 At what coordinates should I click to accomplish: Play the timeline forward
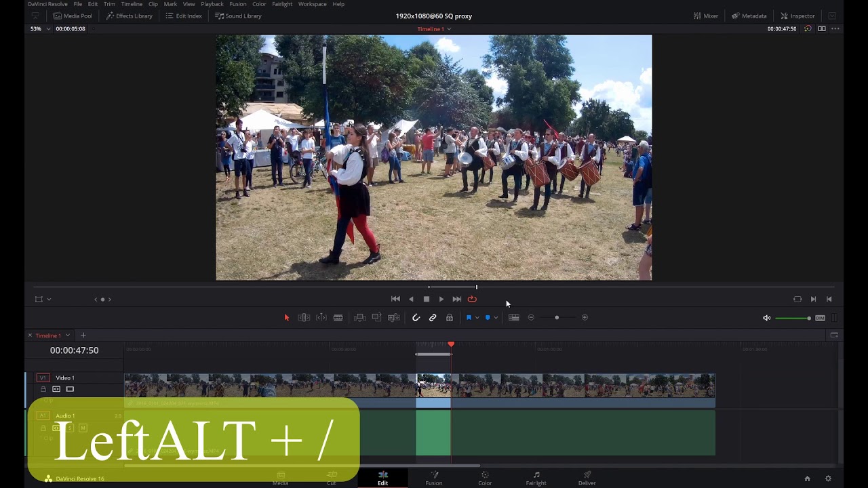point(441,299)
